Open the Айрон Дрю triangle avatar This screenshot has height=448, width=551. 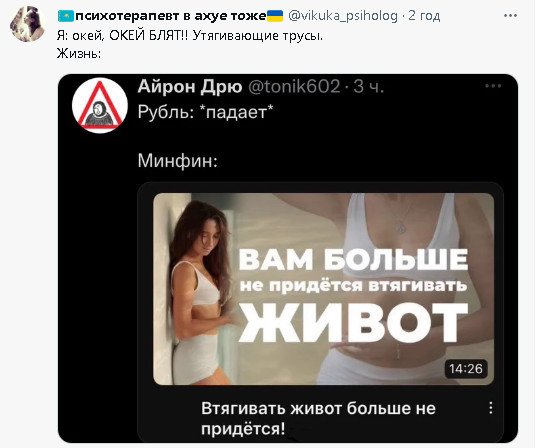click(100, 105)
